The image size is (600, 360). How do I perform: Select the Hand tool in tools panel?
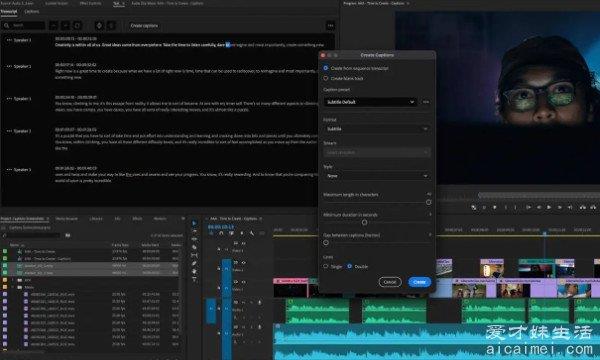(194, 271)
